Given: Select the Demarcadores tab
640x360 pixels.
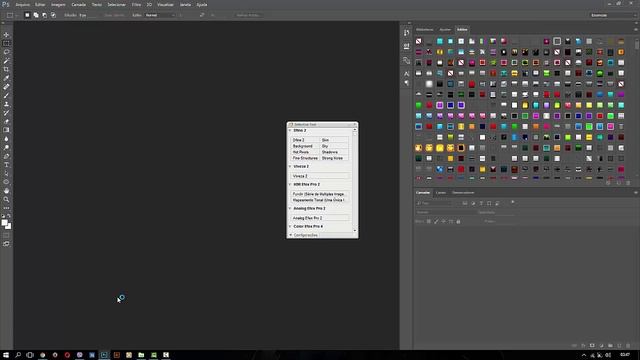Looking at the screenshot, I should tap(463, 193).
